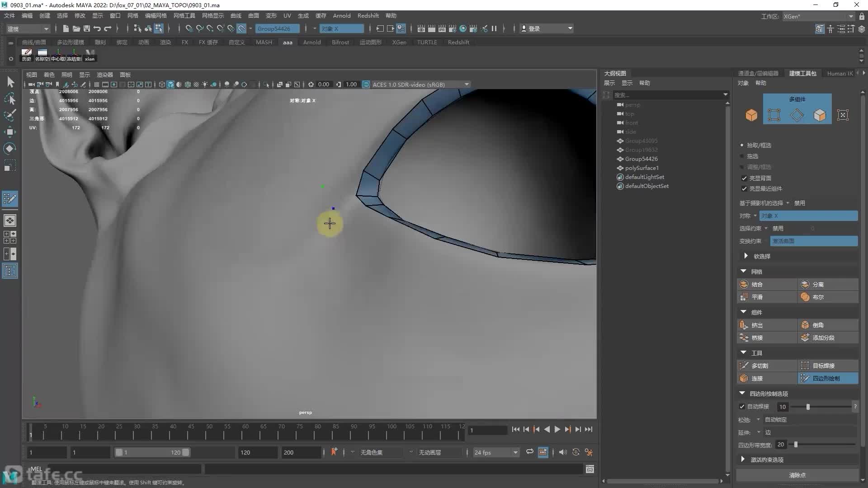Select the 拖选 radio button

click(x=742, y=156)
